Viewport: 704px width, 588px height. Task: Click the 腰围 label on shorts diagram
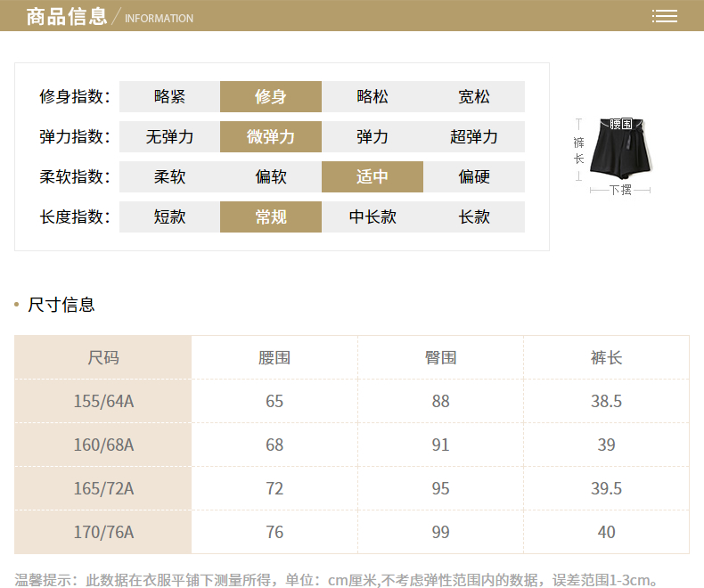pyautogui.click(x=621, y=124)
